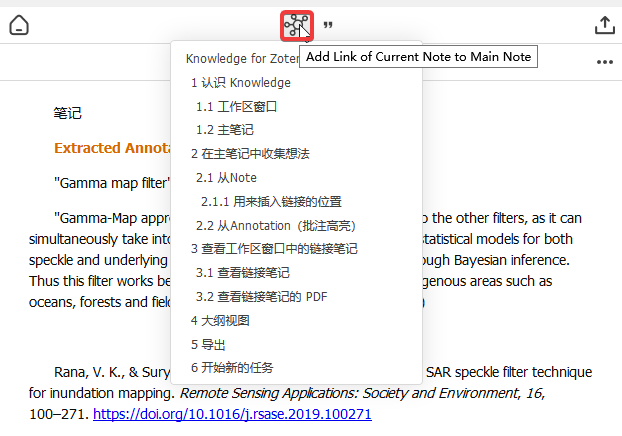This screenshot has width=622, height=436.
Task: Click the Add Link of Current Note icon
Action: (297, 25)
